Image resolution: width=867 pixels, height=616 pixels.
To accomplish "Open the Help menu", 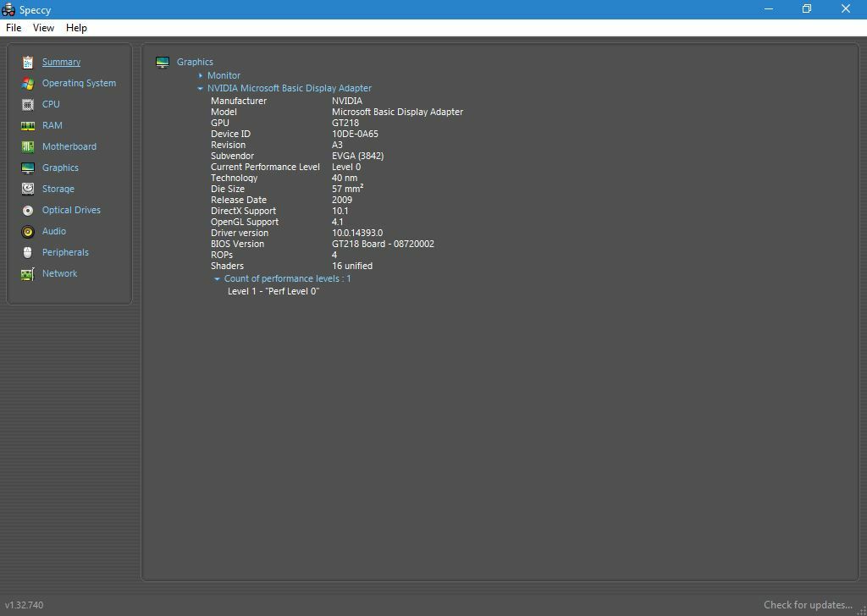I will [76, 28].
